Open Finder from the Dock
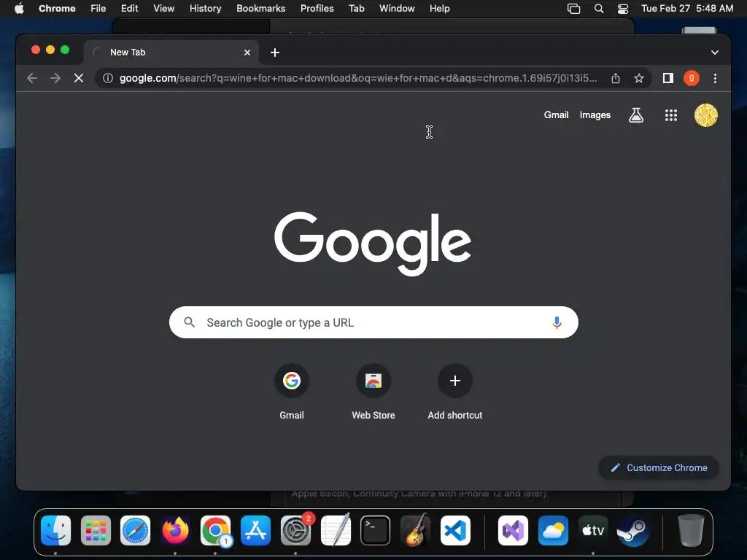 click(x=55, y=530)
